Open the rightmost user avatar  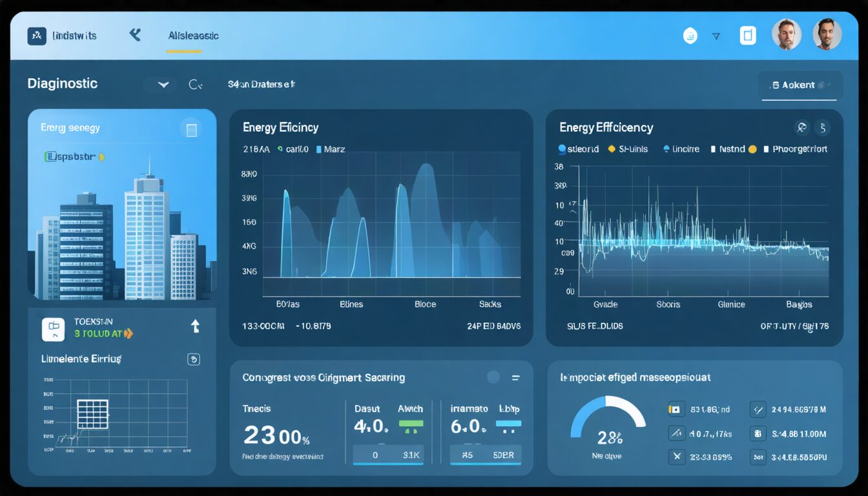(827, 34)
